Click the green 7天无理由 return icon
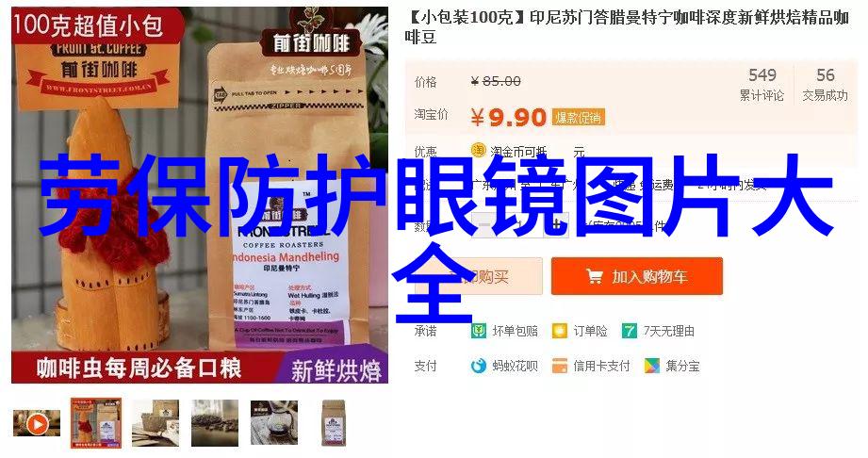 click(630, 331)
